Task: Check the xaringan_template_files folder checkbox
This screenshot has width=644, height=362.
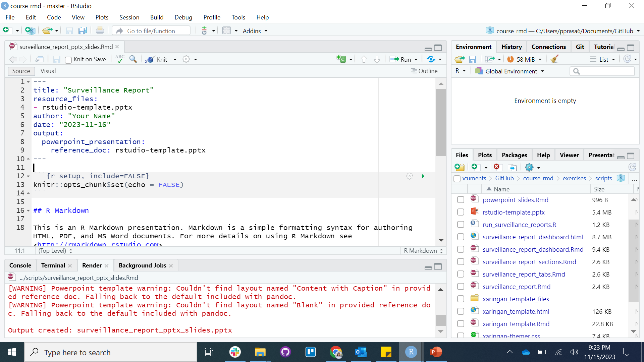Action: 461,299
